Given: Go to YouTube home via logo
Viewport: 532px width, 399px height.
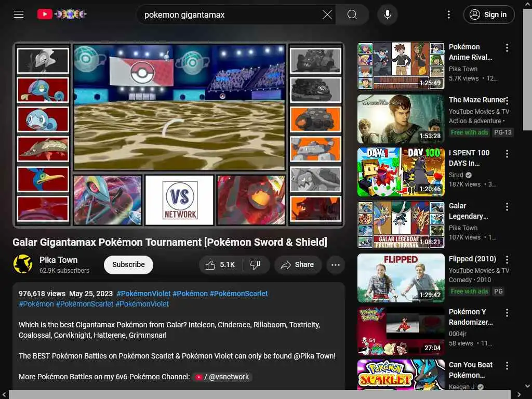Looking at the screenshot, I should 61,14.
